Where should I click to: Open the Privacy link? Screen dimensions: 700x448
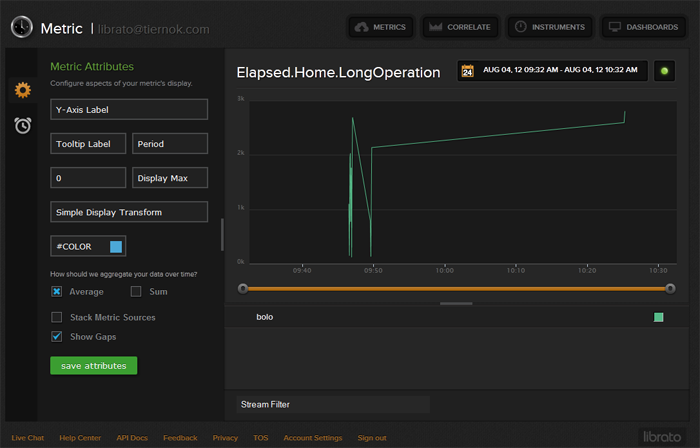tap(225, 438)
